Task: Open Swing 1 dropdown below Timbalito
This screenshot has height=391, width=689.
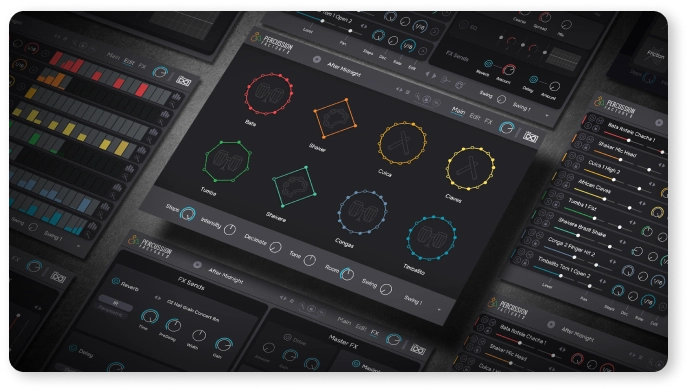Action: click(x=421, y=303)
